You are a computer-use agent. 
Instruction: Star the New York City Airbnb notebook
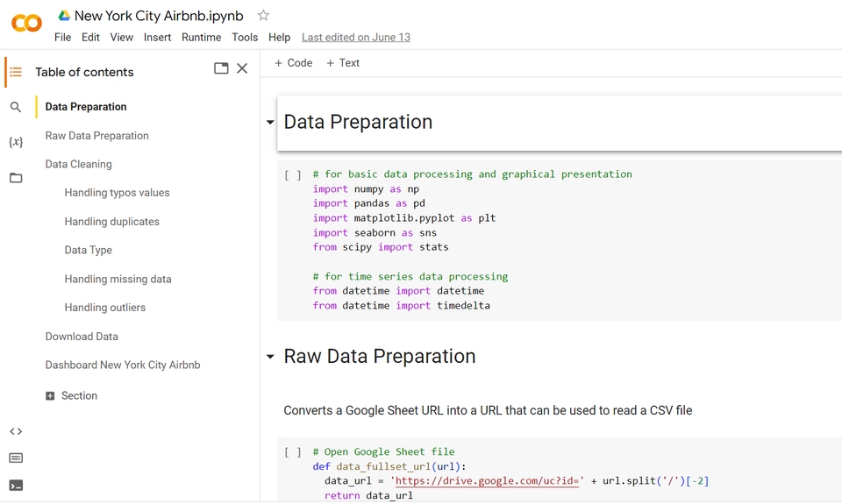click(263, 16)
